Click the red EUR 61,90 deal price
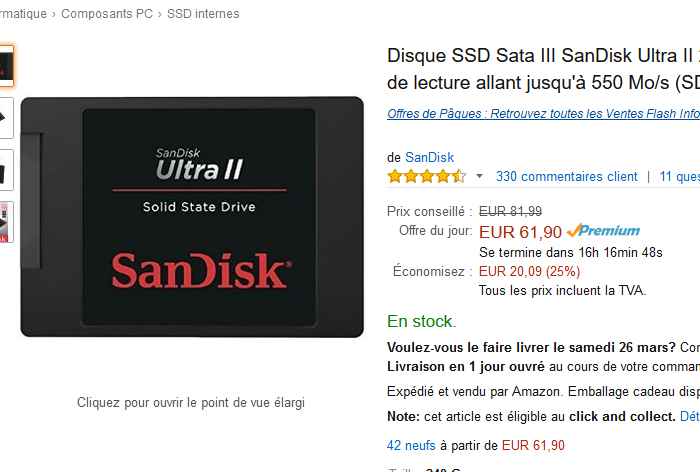The height and width of the screenshot is (472, 700). (x=520, y=232)
